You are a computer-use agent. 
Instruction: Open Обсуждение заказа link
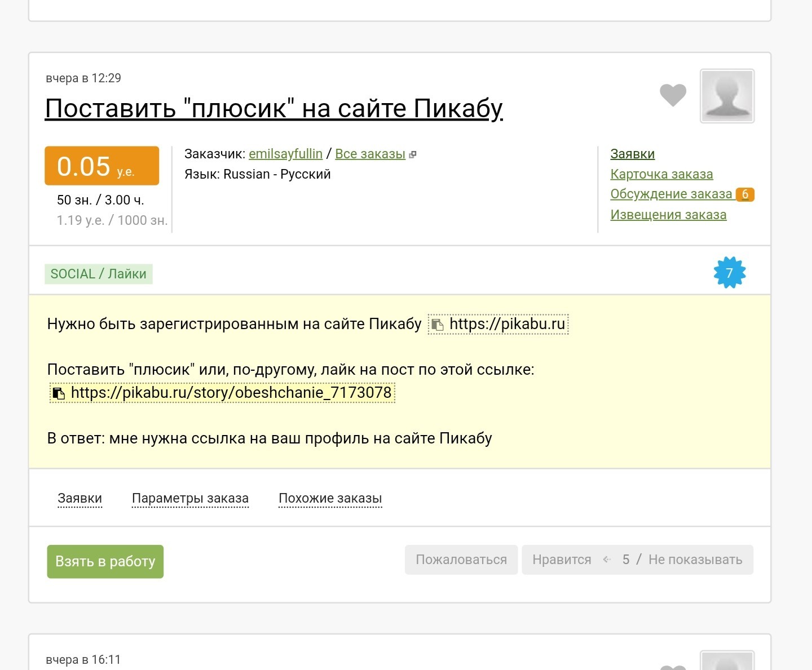pyautogui.click(x=671, y=194)
